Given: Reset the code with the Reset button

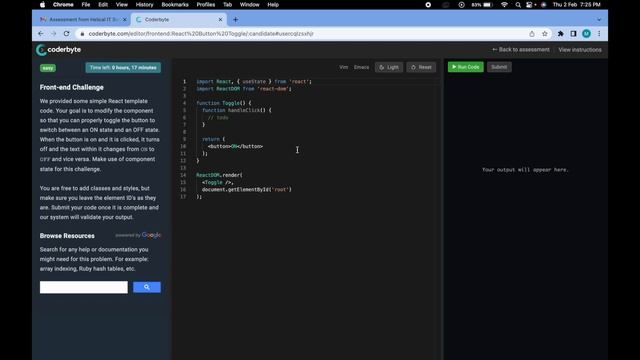Looking at the screenshot, I should click(421, 67).
